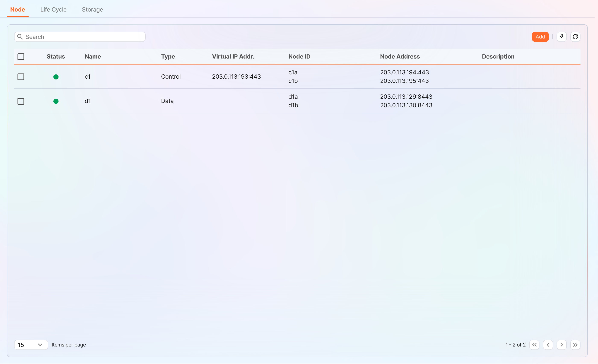The width and height of the screenshot is (598, 364).
Task: Click the Data type cell
Action: (167, 101)
